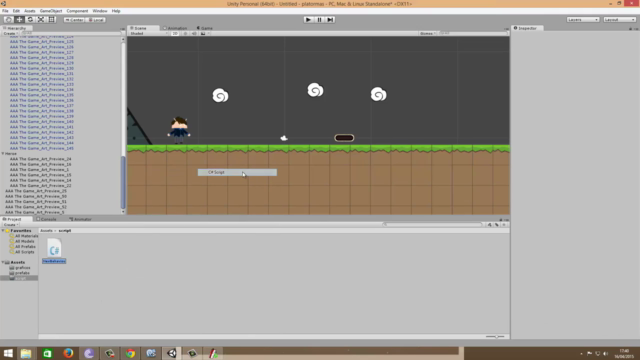Click the highlighted script name field
This screenshot has height=360, width=640.
54,261
